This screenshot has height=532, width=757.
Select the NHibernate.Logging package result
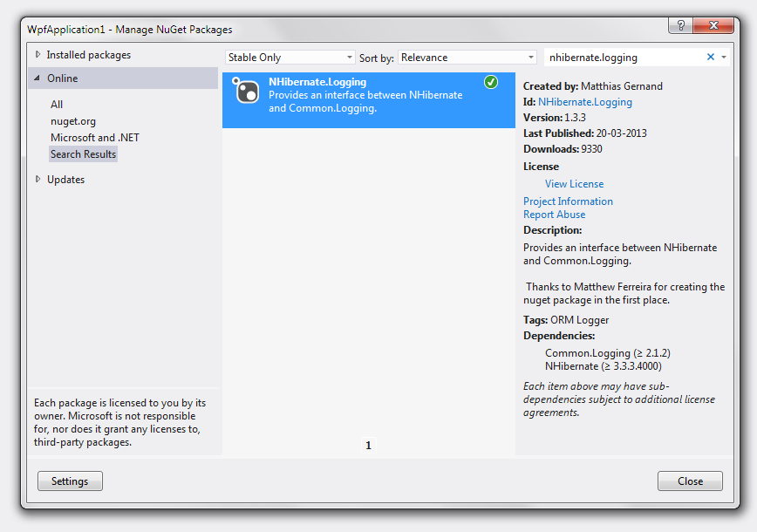coord(369,100)
